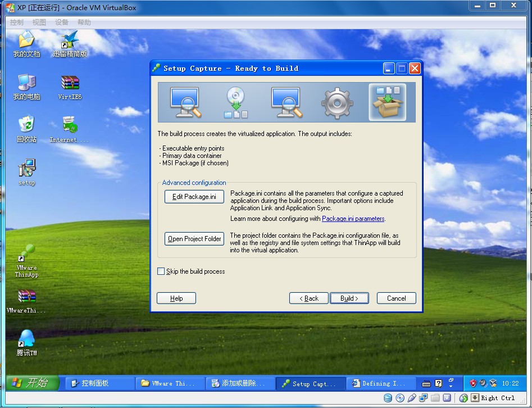Open the 设备 menu in VirtualBox
The width and height of the screenshot is (532, 408).
61,22
